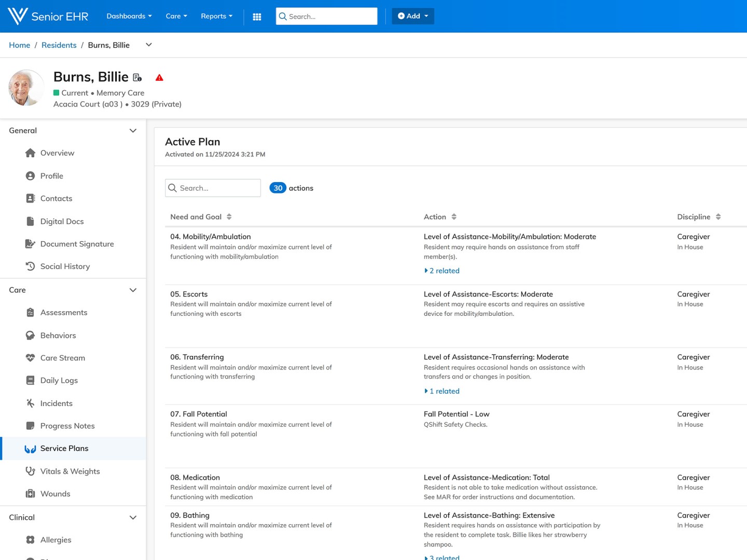
Task: Go to Residents breadcrumb link
Action: point(59,45)
